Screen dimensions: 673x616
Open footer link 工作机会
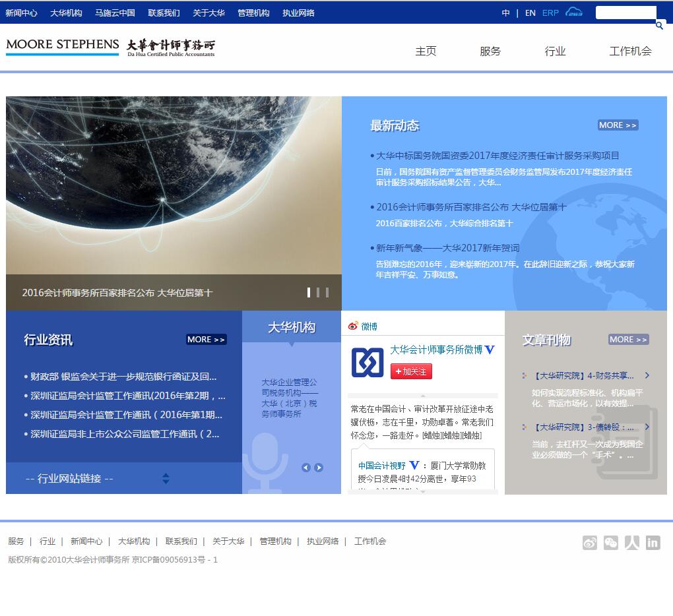coord(370,541)
